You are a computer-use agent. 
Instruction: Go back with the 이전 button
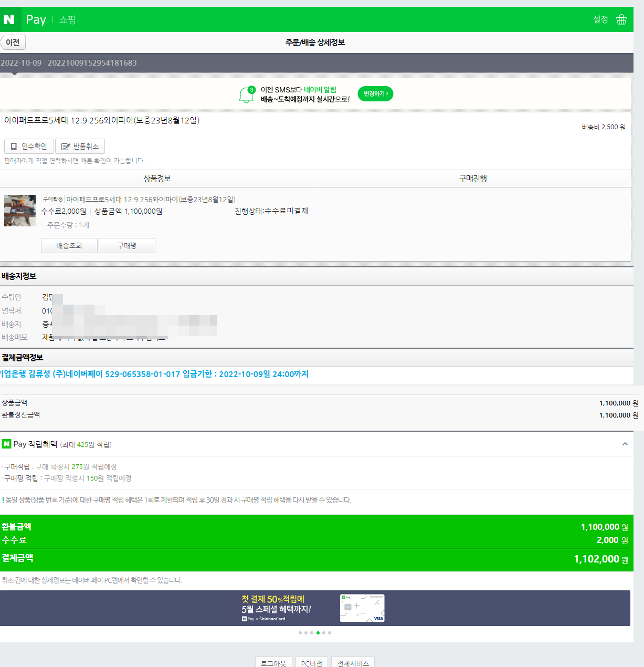pos(13,43)
